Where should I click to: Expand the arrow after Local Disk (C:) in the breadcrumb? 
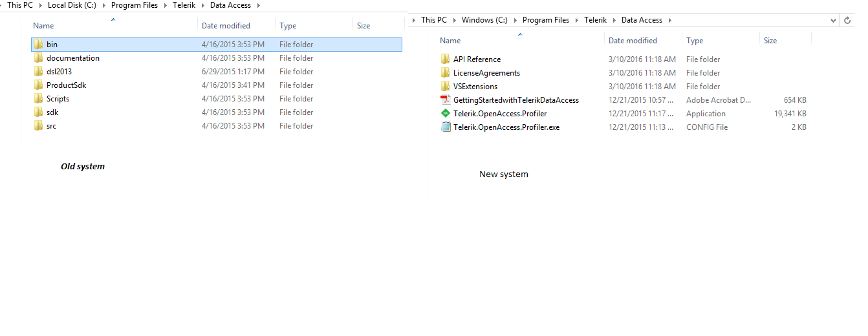(104, 5)
